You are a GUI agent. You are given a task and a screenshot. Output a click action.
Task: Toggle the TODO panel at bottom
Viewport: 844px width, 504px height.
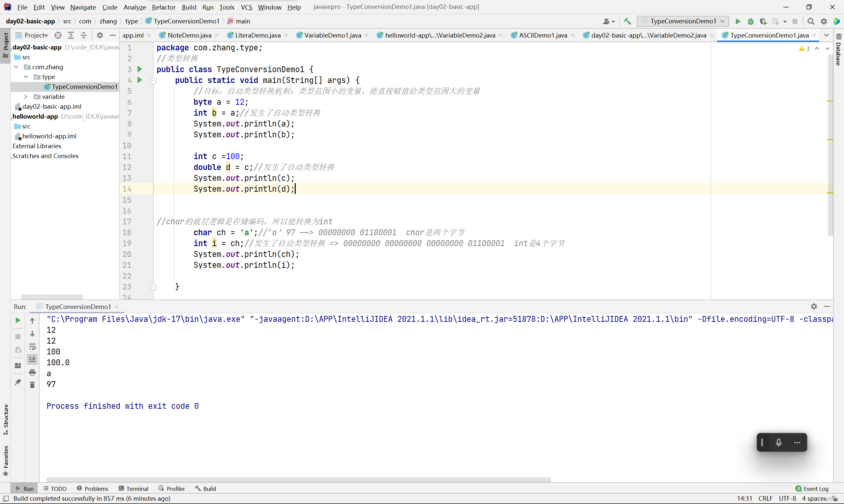click(x=58, y=489)
